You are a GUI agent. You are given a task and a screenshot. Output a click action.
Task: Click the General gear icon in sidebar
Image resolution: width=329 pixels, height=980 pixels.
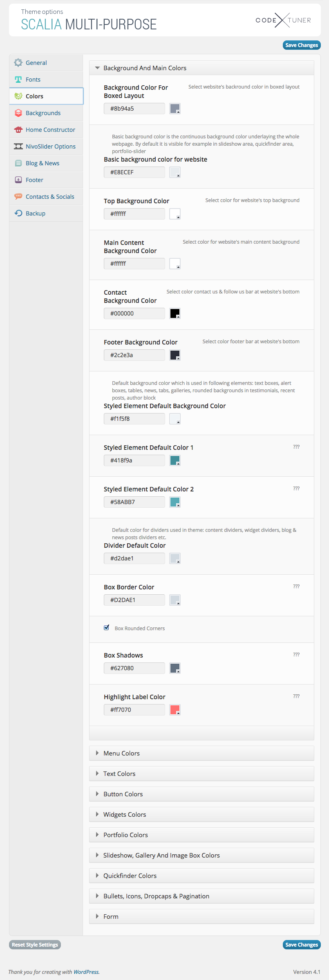tap(18, 63)
